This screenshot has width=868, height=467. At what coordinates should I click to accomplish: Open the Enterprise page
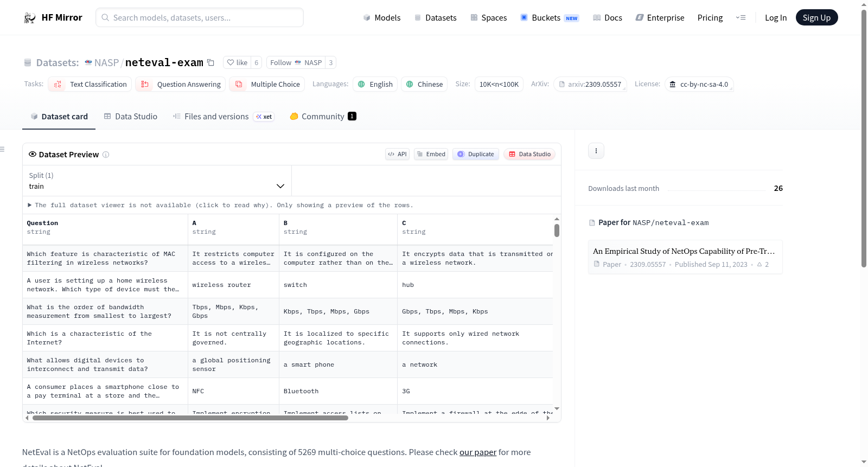[x=660, y=18]
